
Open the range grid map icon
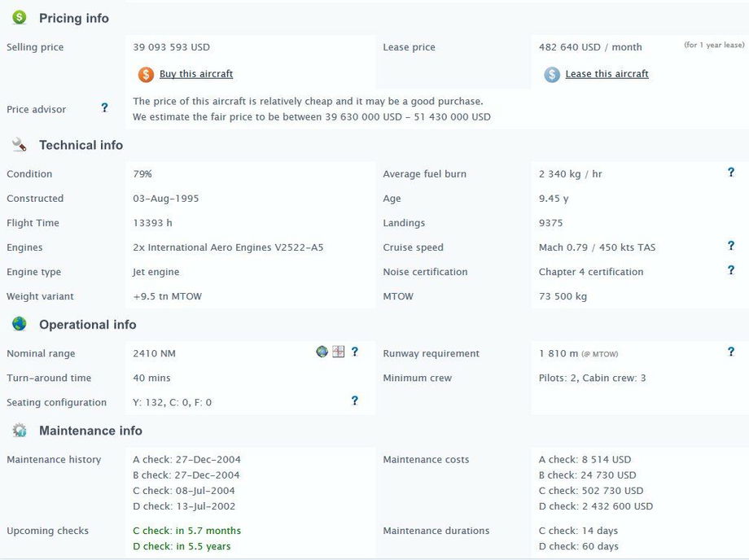tap(339, 352)
